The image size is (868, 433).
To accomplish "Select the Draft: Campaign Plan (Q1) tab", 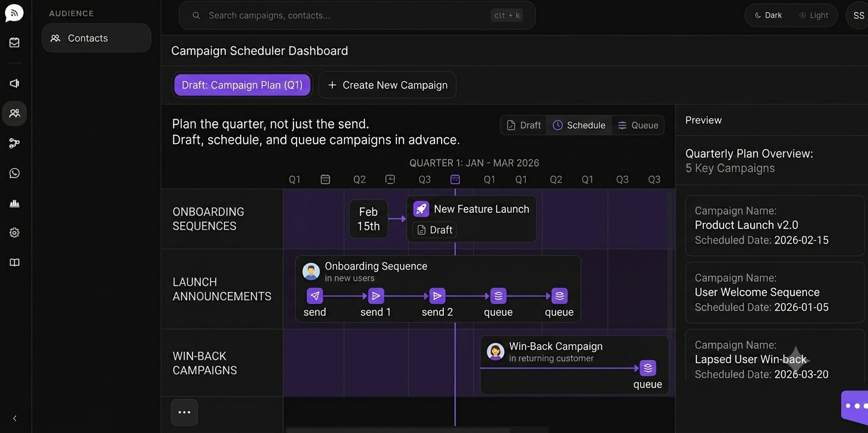I will (x=242, y=85).
